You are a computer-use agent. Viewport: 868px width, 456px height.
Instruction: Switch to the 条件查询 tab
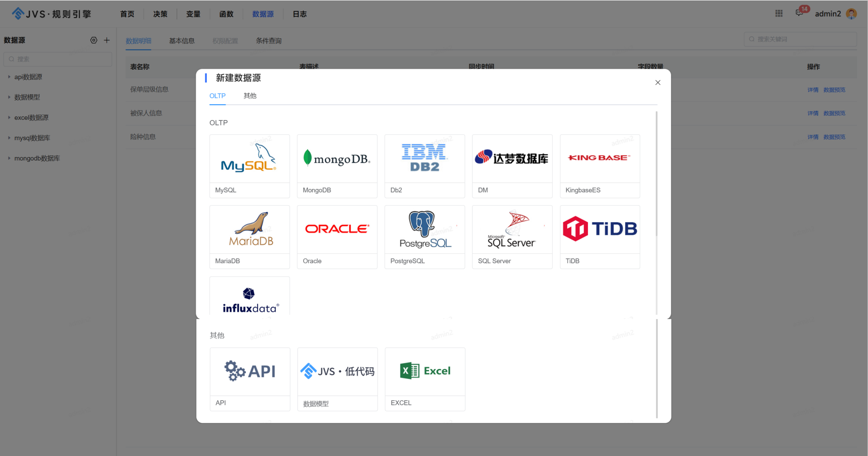point(269,41)
